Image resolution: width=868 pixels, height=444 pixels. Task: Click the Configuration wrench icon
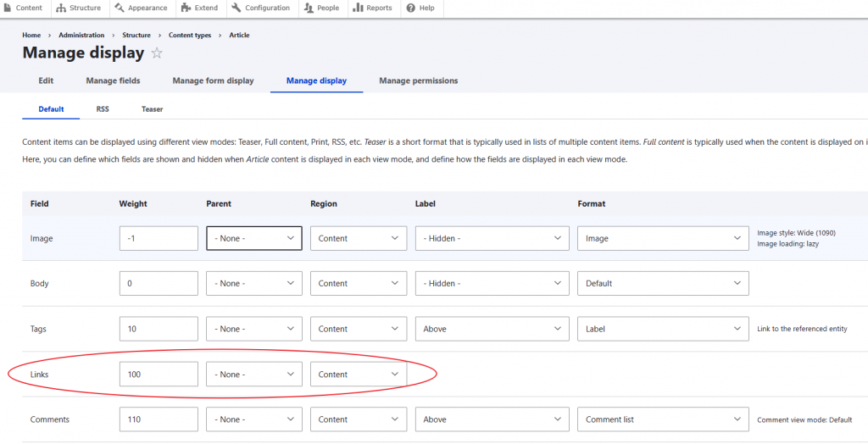tap(236, 8)
